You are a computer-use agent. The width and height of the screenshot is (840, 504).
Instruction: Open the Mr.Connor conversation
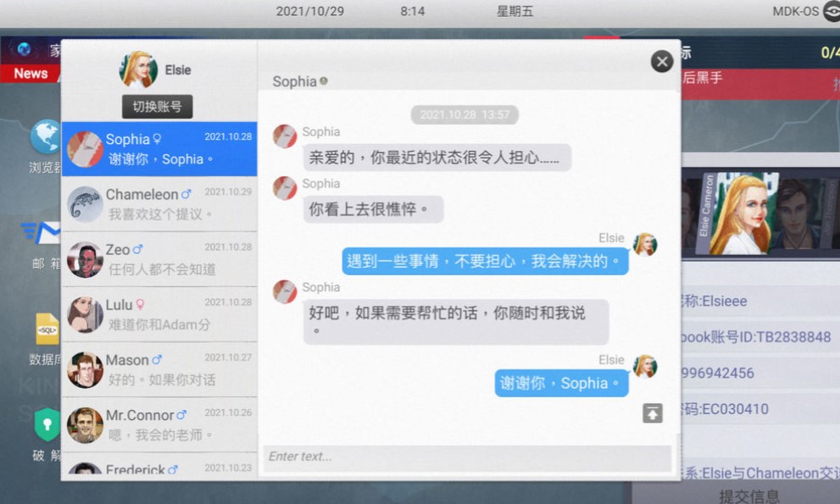[159, 424]
